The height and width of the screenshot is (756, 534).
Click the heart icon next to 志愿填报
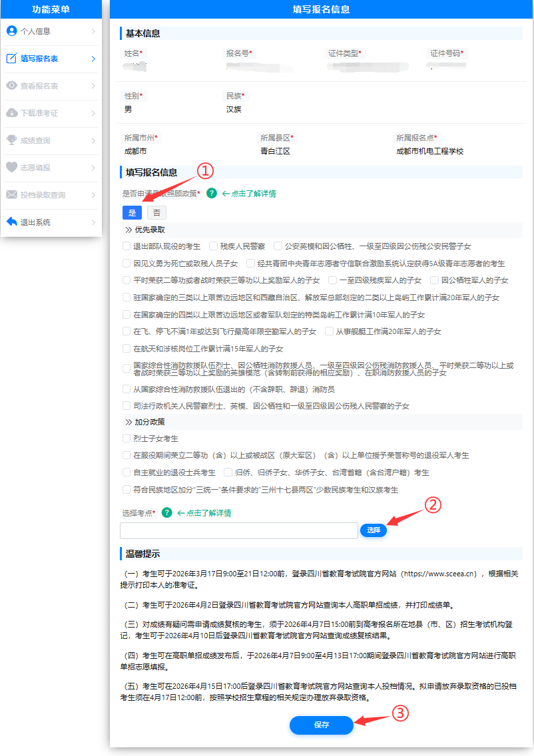(x=11, y=168)
